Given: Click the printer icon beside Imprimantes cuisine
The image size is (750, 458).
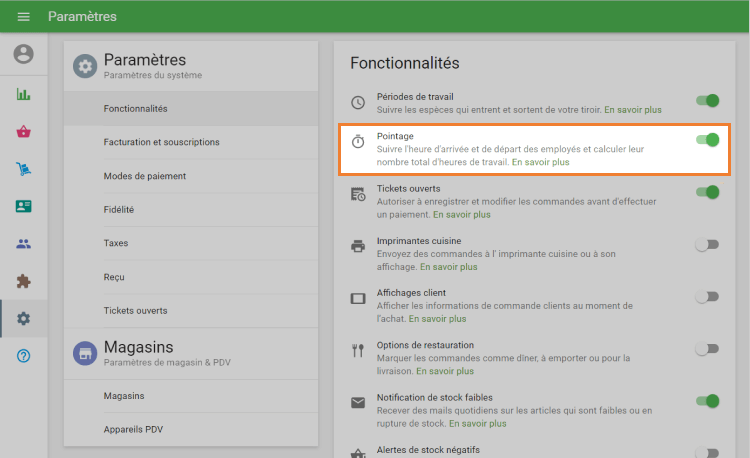Looking at the screenshot, I should pos(358,246).
